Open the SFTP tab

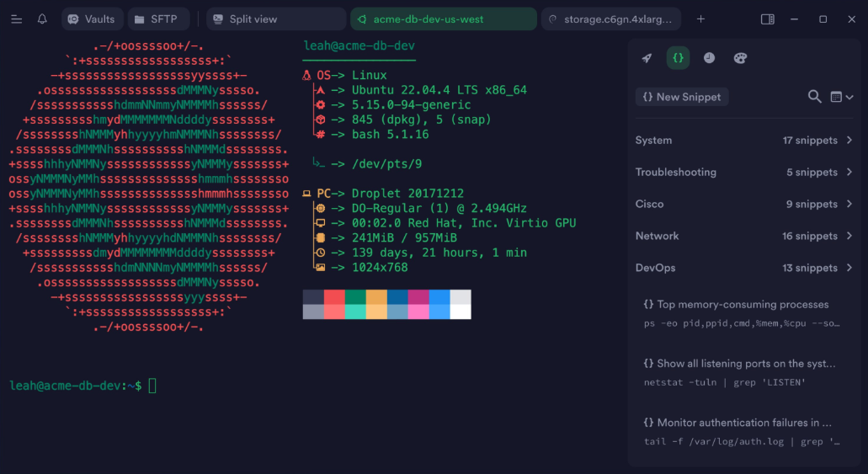158,19
